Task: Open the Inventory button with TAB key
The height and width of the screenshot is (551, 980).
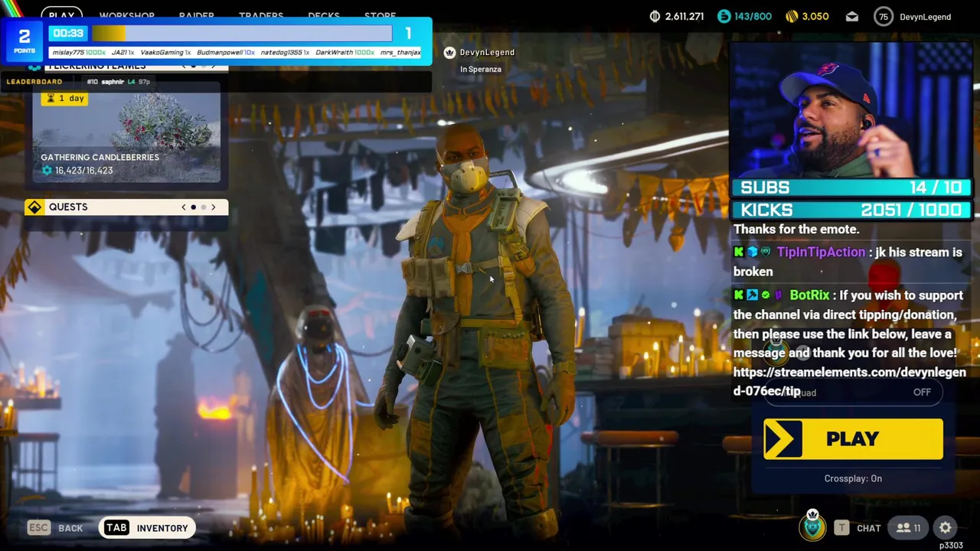Action: 146,528
